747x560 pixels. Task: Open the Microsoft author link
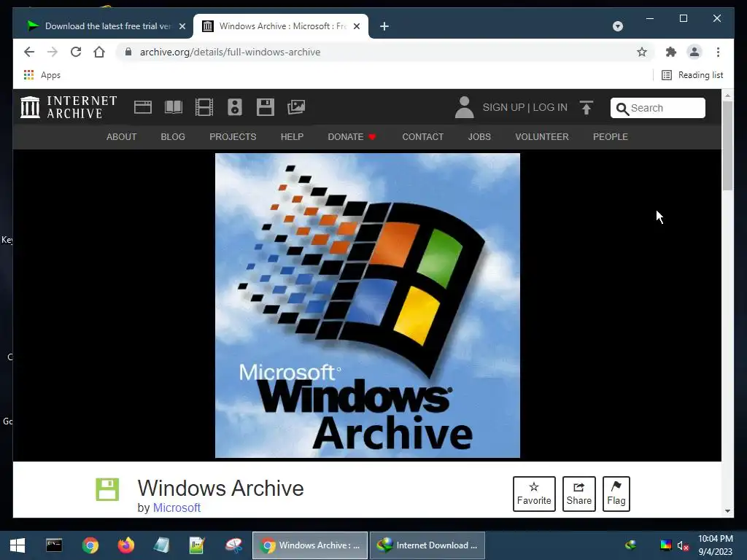(177, 507)
